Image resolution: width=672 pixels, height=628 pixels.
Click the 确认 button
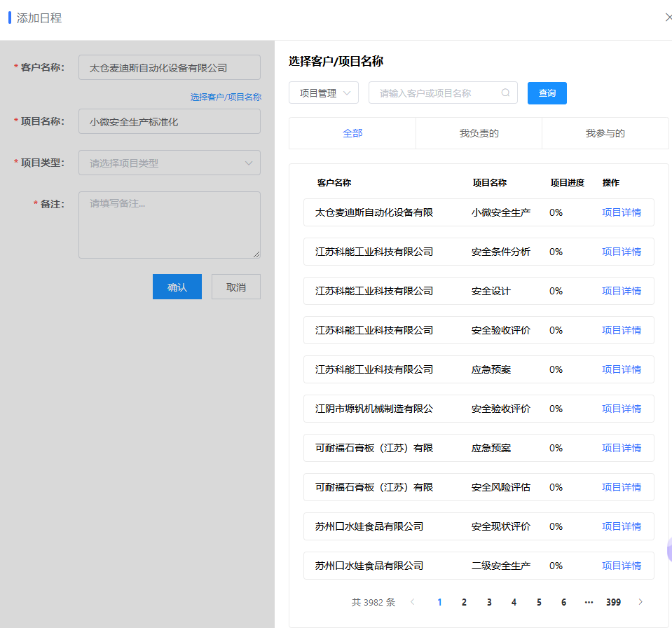coord(177,287)
